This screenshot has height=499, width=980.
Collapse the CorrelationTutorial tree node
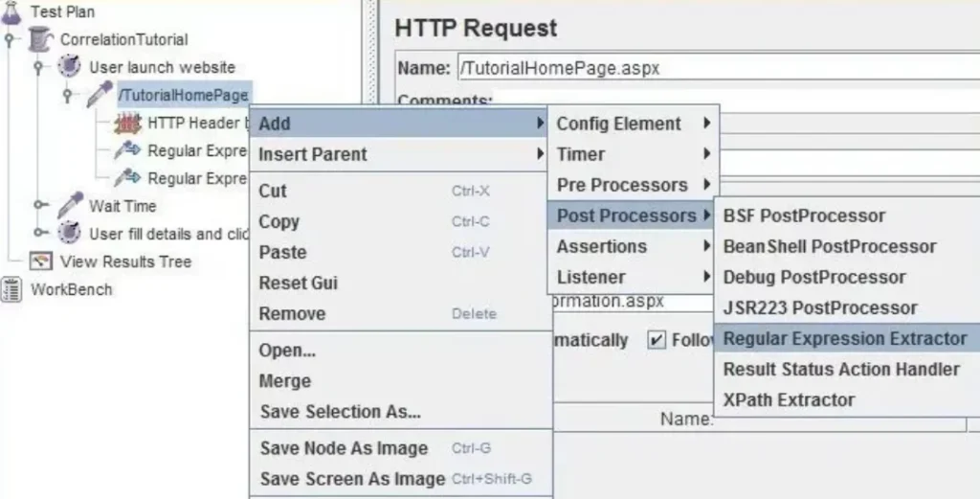click(x=10, y=39)
